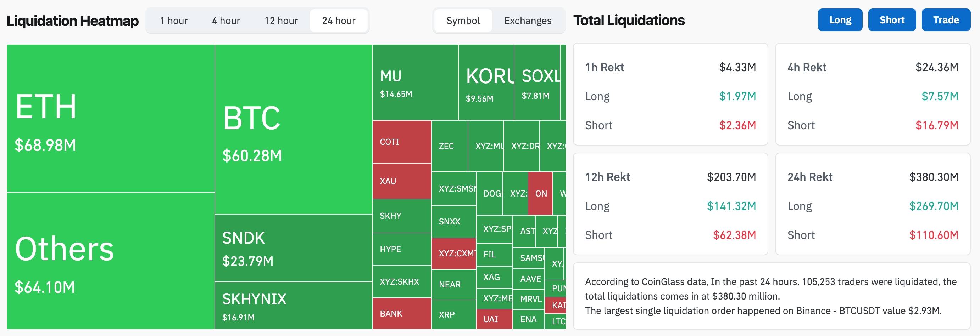The height and width of the screenshot is (336, 980).
Task: Click the blue Short button
Action: pyautogui.click(x=892, y=20)
